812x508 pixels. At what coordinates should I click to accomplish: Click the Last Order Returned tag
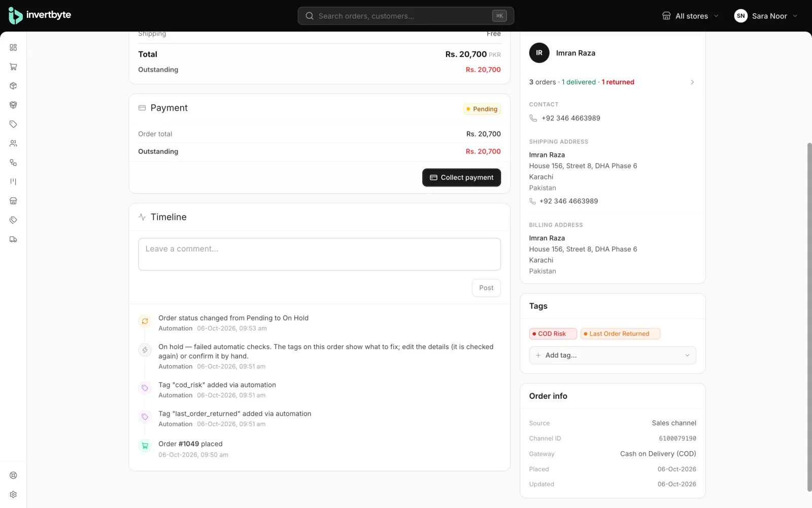(x=620, y=334)
